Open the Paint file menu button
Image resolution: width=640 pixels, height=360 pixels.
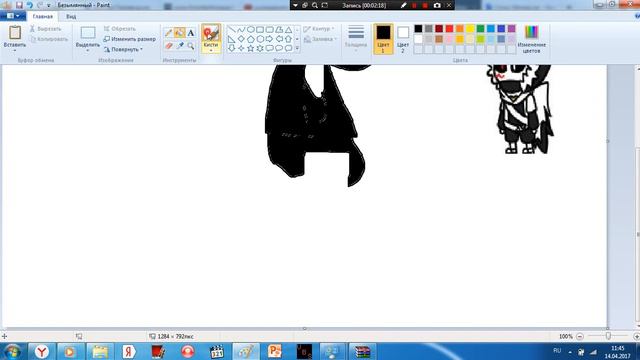[13, 16]
